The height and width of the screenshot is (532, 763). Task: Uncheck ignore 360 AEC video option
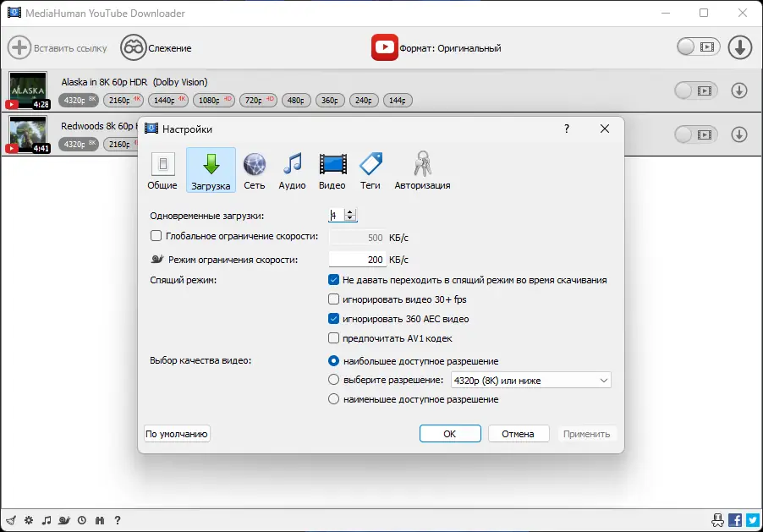pyautogui.click(x=333, y=318)
